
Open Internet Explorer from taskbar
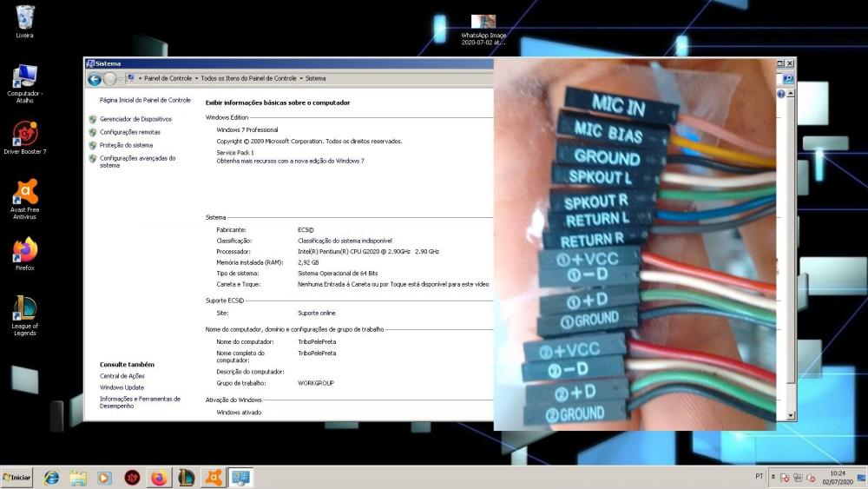(51, 478)
